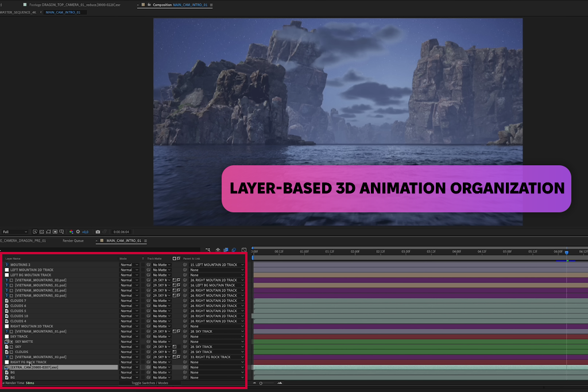Zoom in the timeline with the large mountain icon
Screen dimensions: 588x392
280,383
